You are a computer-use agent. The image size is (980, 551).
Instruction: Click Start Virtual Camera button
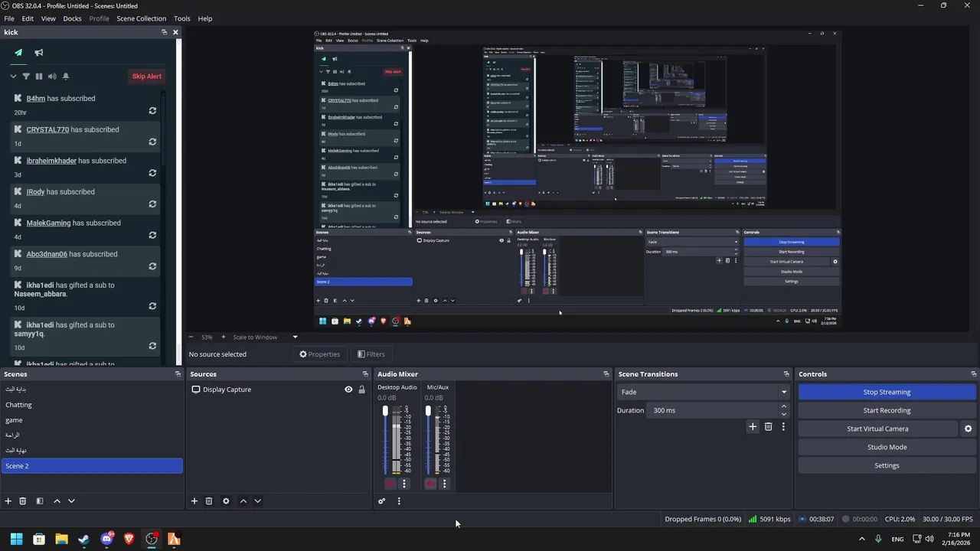point(878,429)
